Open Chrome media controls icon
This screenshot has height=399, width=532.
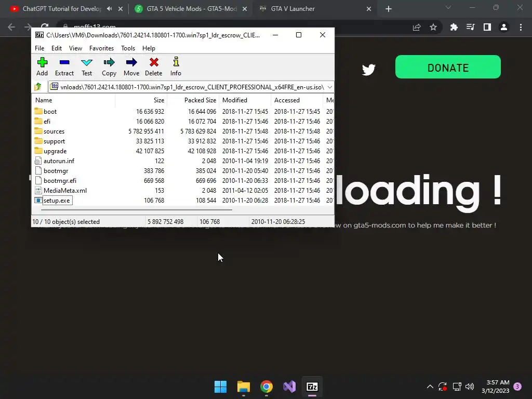click(470, 27)
